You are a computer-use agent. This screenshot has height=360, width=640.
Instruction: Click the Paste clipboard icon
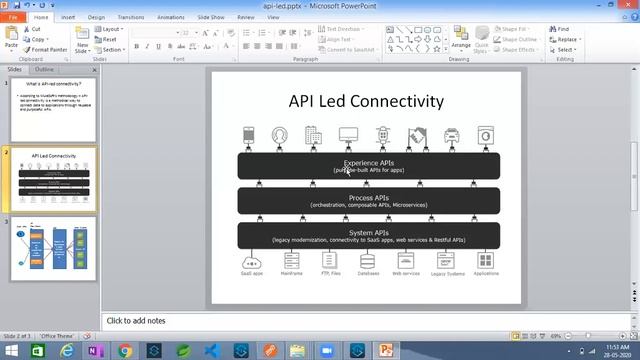(x=11, y=33)
